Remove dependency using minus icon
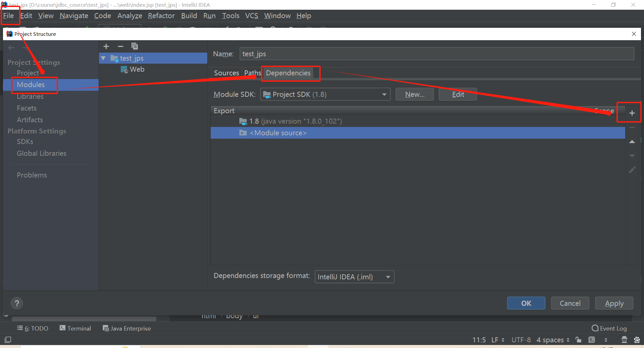644x348 pixels. (632, 128)
